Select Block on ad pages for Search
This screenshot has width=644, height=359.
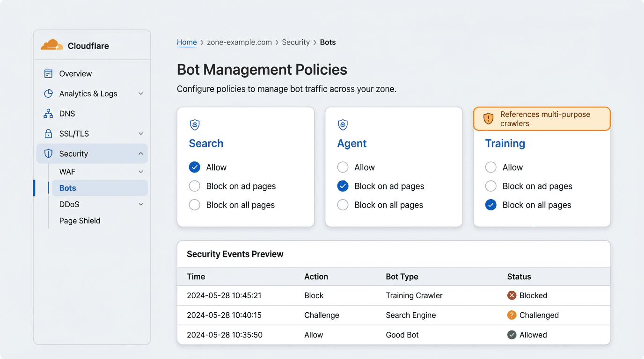[x=195, y=186]
